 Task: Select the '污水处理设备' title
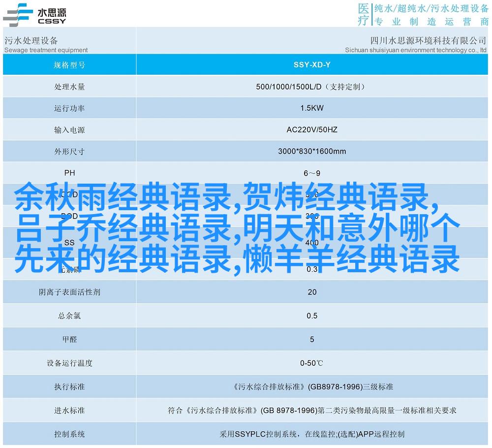[x=31, y=40]
